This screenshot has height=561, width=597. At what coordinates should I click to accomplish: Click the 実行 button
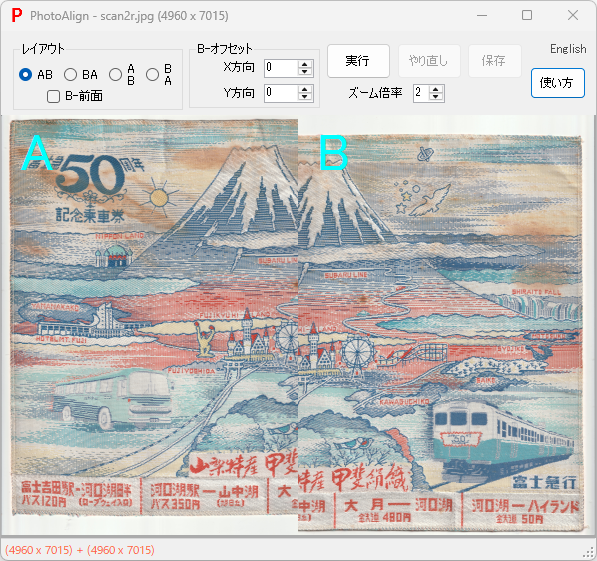(358, 61)
